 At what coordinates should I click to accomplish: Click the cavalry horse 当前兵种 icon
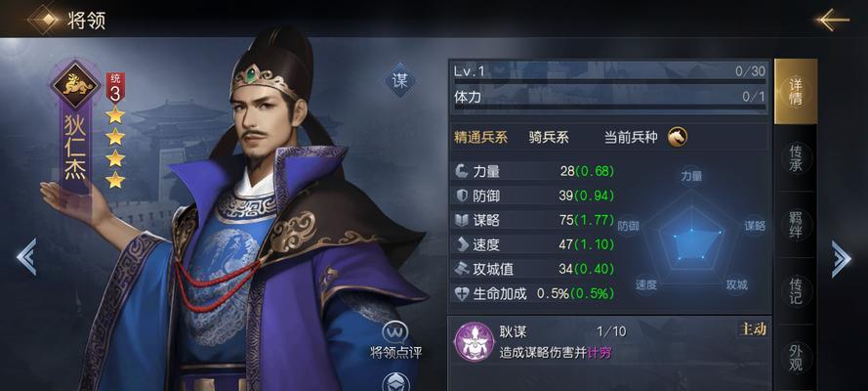point(677,136)
